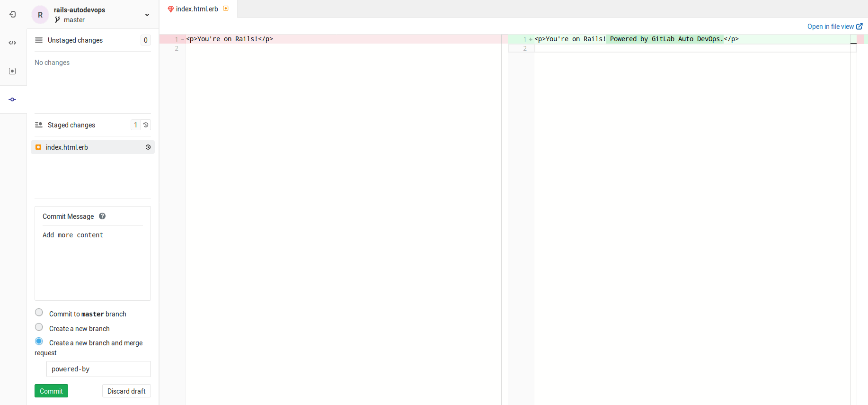Switch to the index.html.erb editor tab
Screen dimensions: 868x405
click(x=197, y=9)
